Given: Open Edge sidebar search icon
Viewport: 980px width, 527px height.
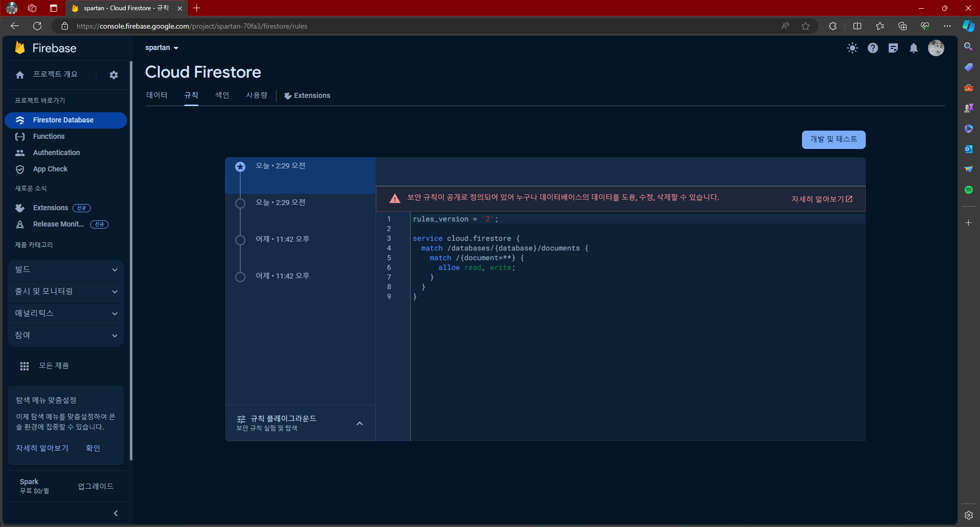Looking at the screenshot, I should pyautogui.click(x=968, y=47).
